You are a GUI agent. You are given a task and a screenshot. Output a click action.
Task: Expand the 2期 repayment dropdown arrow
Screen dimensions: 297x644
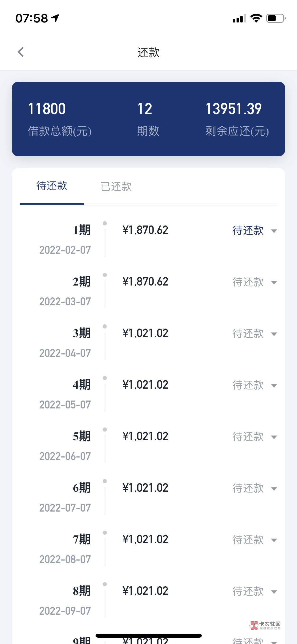click(274, 283)
